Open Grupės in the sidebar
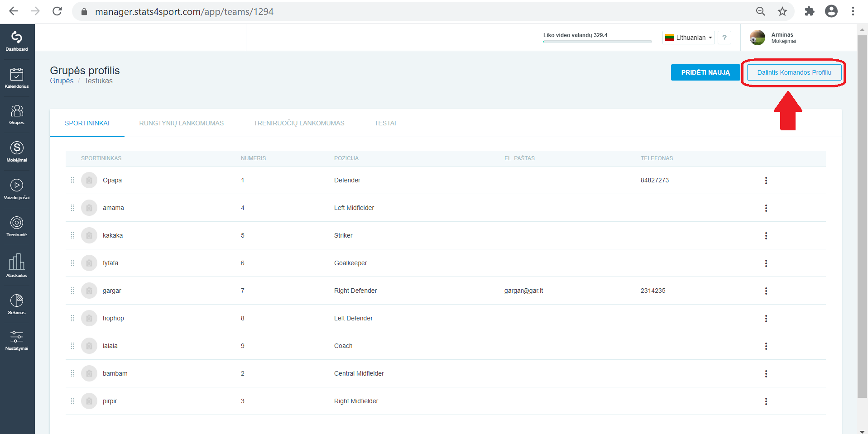Image resolution: width=868 pixels, height=434 pixels. (x=17, y=114)
